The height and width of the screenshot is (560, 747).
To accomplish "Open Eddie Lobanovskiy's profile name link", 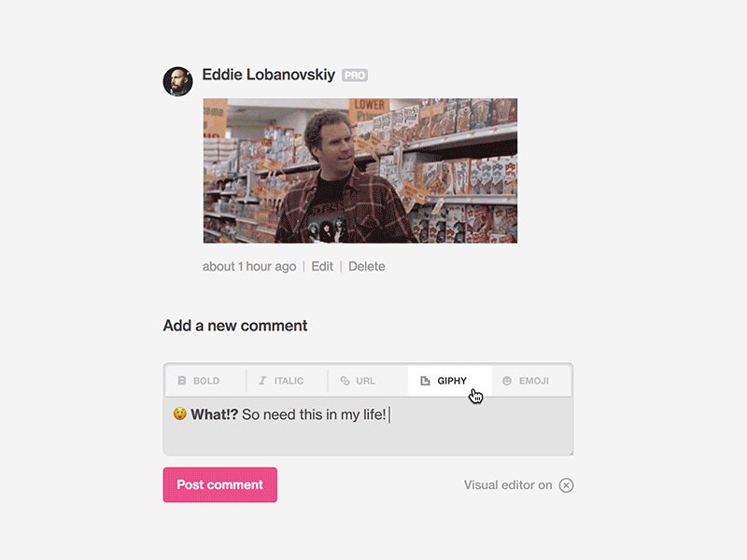I will 268,75.
